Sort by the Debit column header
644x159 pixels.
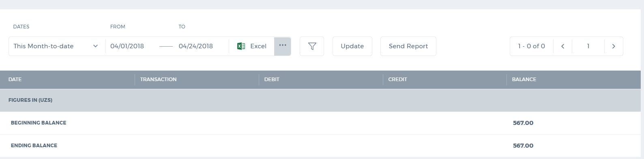point(272,79)
